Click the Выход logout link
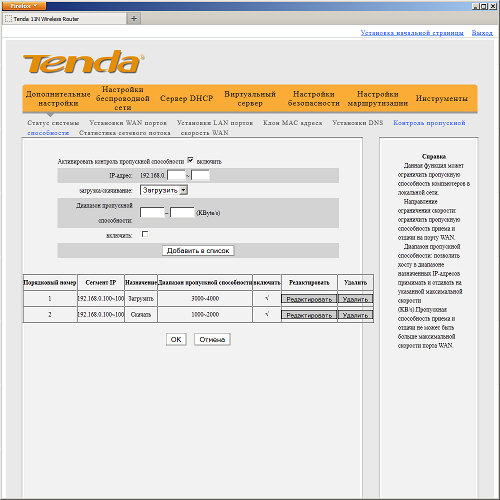 click(482, 33)
